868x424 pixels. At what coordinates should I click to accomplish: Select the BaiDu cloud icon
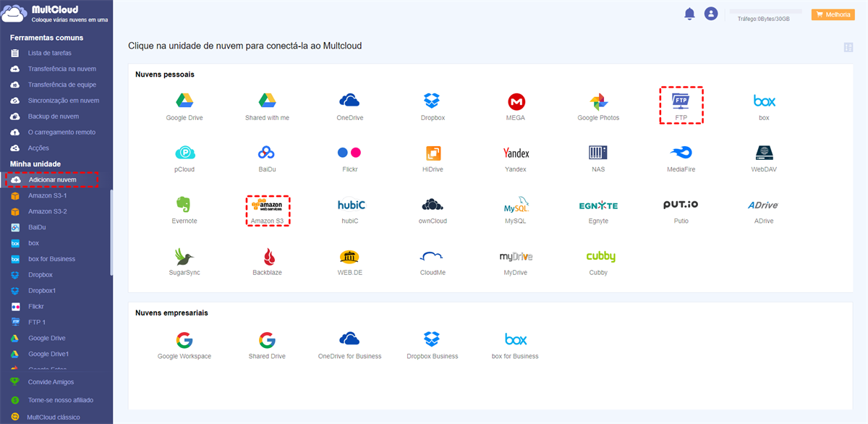click(267, 153)
